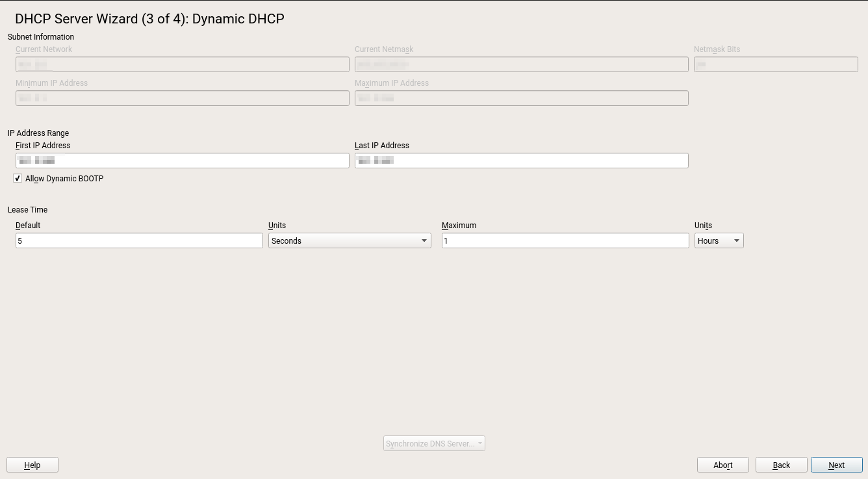The height and width of the screenshot is (479, 868).
Task: Click the Current Network field
Action: tap(182, 64)
